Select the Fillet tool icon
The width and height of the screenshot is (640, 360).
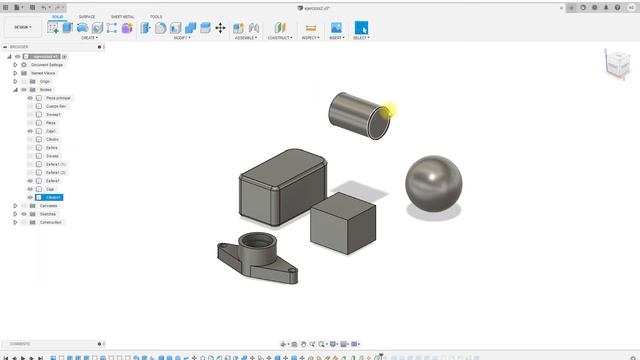pos(161,28)
